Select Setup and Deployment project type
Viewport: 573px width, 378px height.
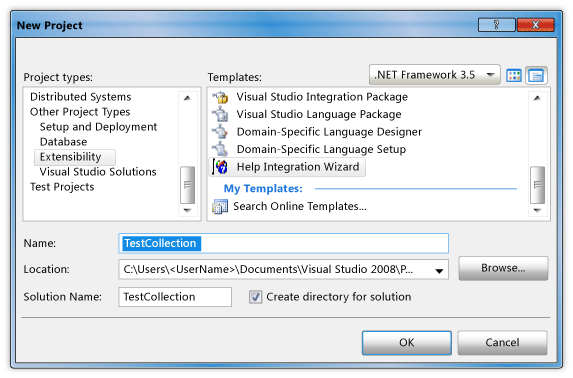98,127
